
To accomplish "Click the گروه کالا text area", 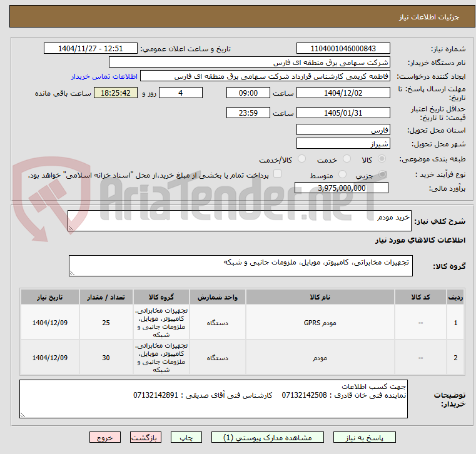I will [x=240, y=266].
